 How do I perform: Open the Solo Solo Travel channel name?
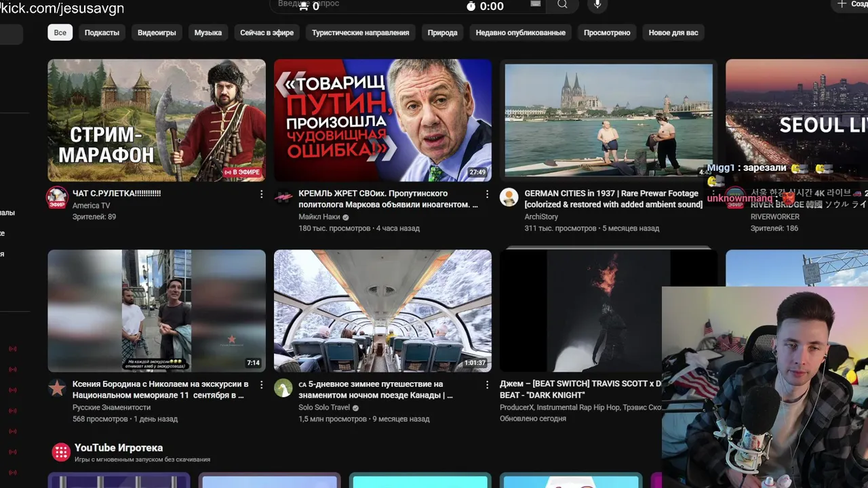click(x=324, y=407)
